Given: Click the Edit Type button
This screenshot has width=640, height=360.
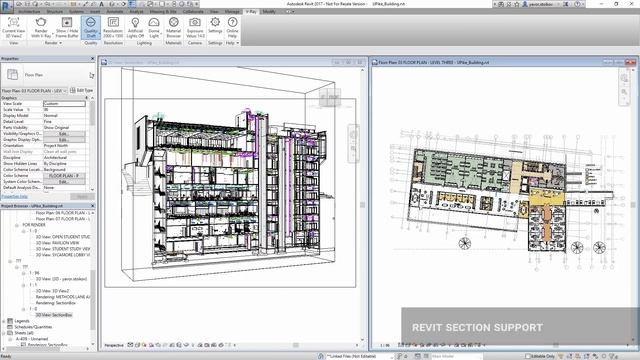Looking at the screenshot, I should [82, 90].
